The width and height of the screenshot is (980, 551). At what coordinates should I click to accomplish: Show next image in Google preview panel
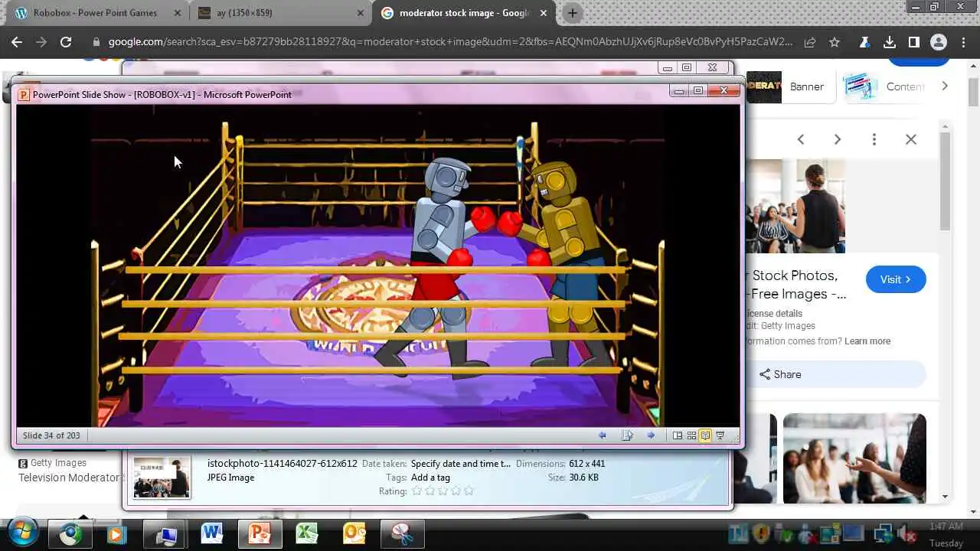tap(838, 139)
